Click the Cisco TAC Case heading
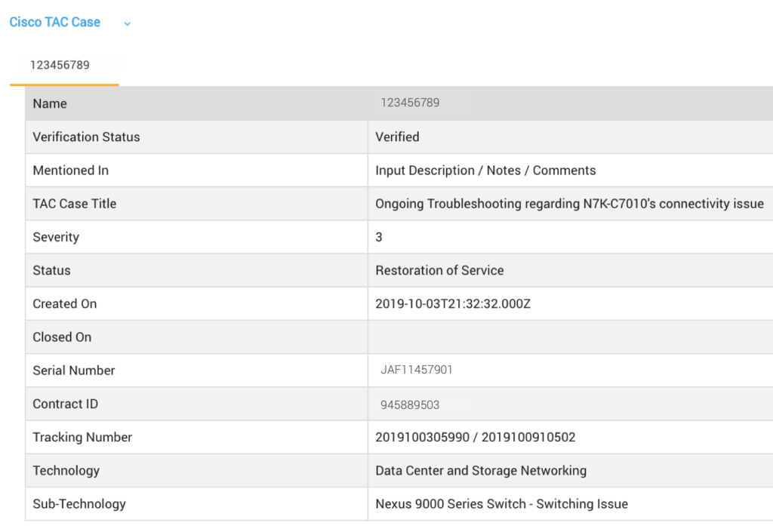The height and width of the screenshot is (532, 773). [x=54, y=23]
